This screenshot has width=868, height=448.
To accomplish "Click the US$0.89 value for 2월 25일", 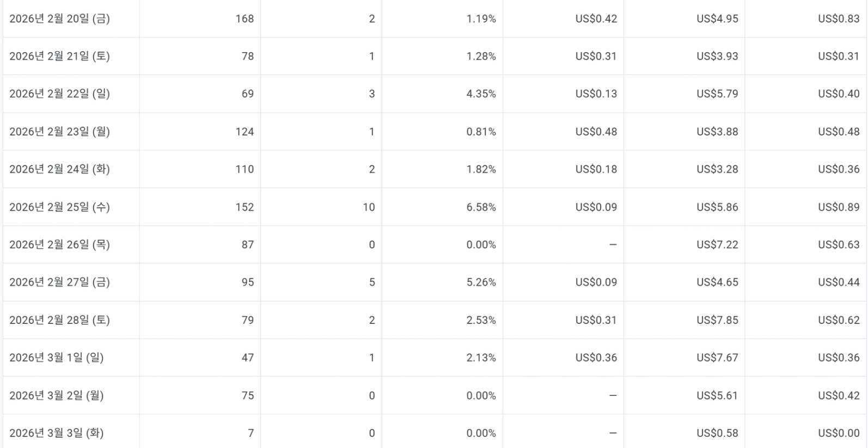I will click(839, 207).
